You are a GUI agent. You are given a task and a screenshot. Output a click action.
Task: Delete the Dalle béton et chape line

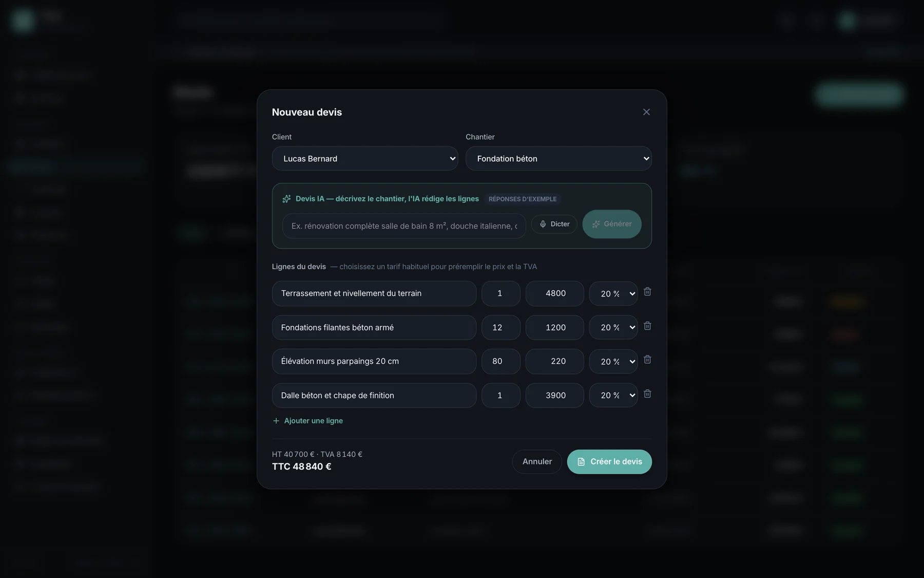[647, 394]
